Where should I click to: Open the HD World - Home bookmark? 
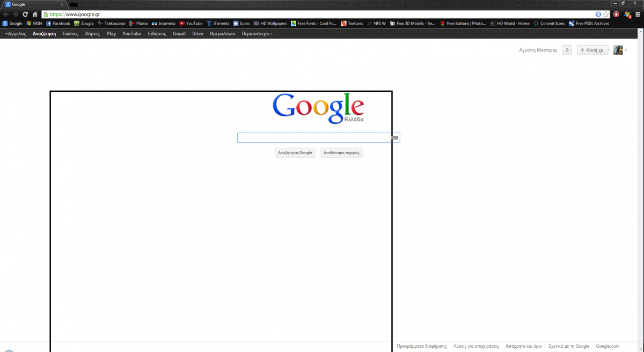510,24
